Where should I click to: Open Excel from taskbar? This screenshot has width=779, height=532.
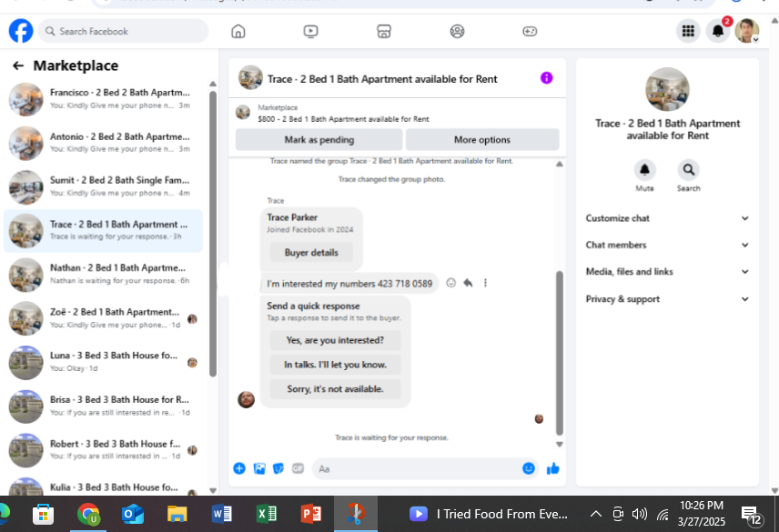pyautogui.click(x=267, y=514)
